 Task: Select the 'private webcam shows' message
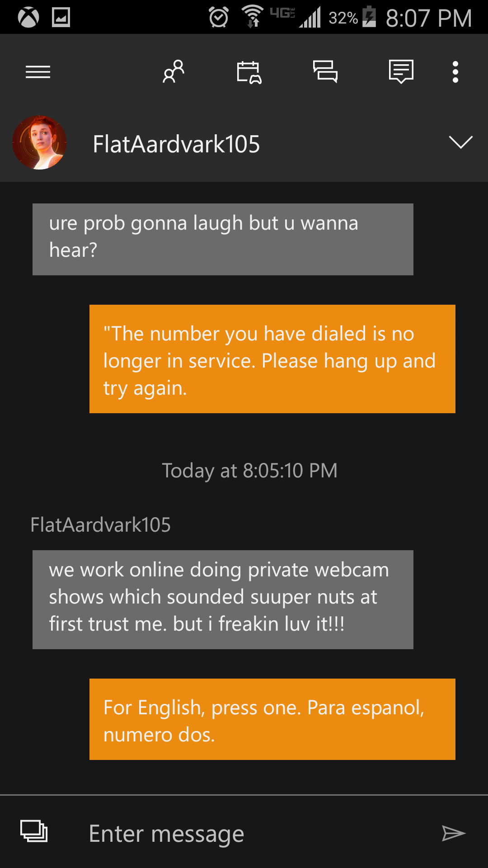(223, 599)
